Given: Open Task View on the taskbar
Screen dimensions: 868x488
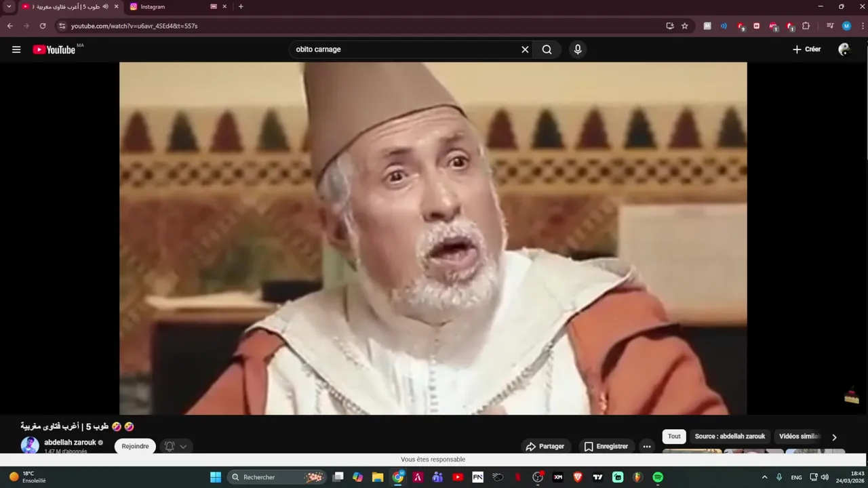Looking at the screenshot, I should (x=338, y=477).
